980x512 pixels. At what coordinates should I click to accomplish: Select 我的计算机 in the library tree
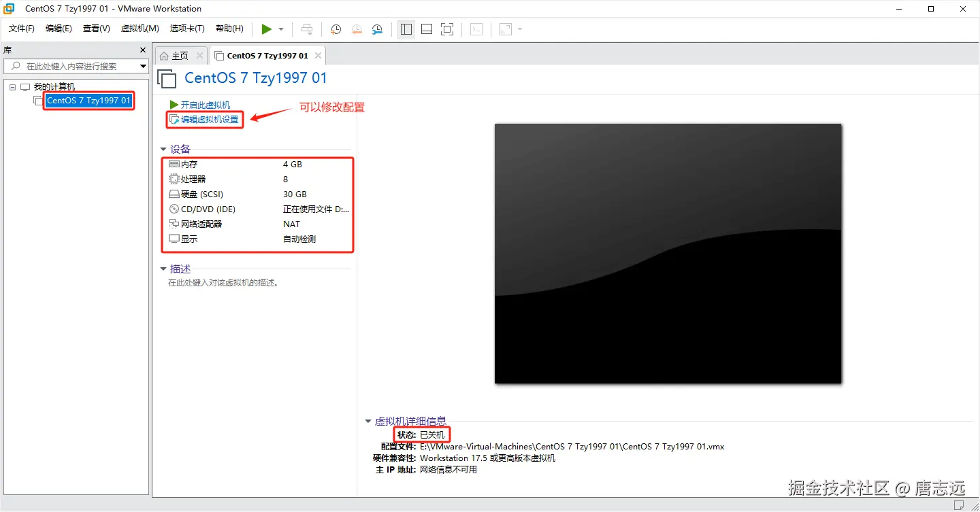pos(54,87)
